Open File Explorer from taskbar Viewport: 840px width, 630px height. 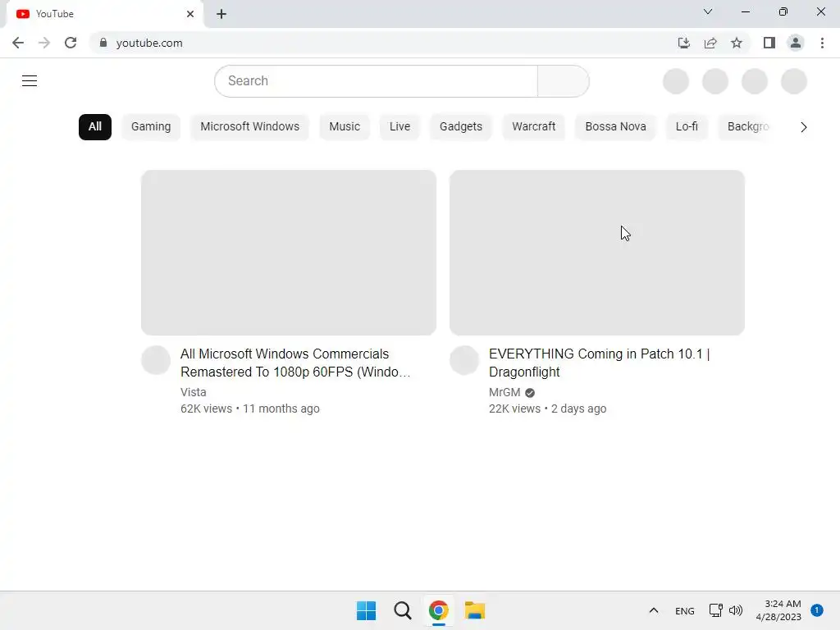(475, 610)
